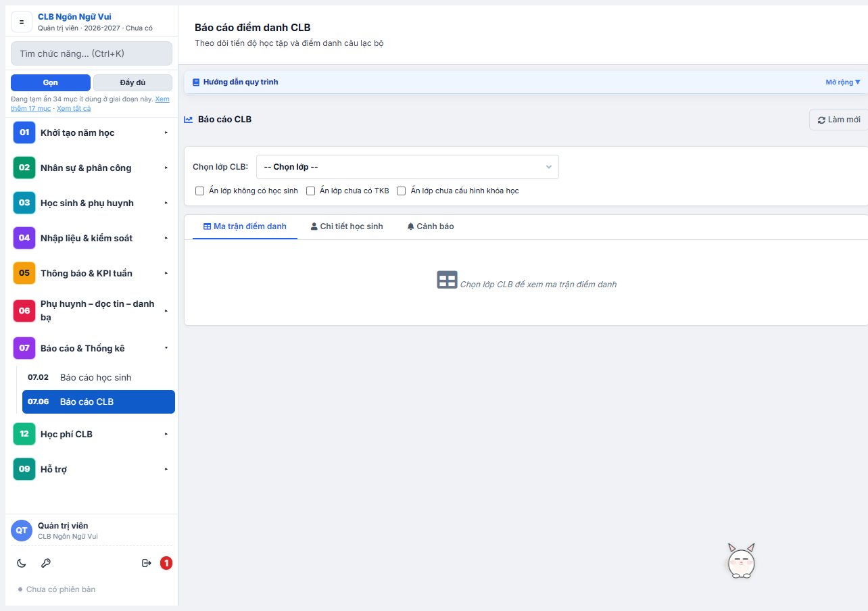
Task: Click the logout arrow icon
Action: (146, 563)
